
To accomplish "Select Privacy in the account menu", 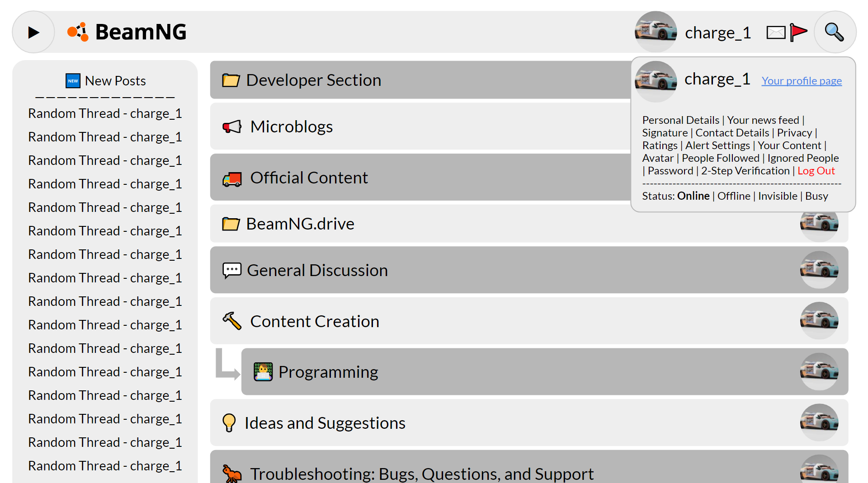I will pos(794,132).
